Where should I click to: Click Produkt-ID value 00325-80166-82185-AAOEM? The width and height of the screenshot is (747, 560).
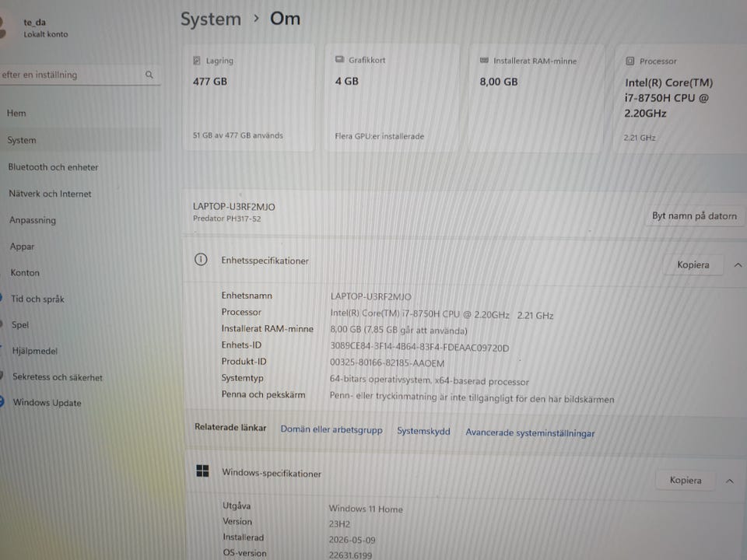pyautogui.click(x=388, y=363)
